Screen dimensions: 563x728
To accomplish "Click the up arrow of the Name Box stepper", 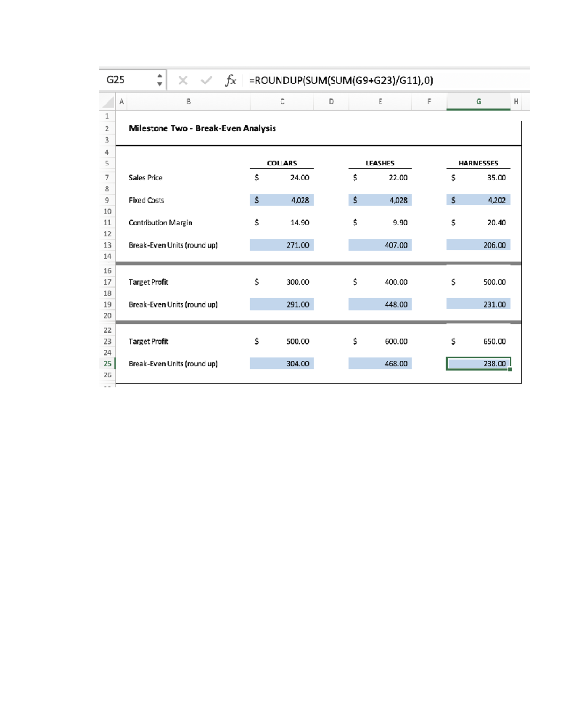I will tap(160, 76).
